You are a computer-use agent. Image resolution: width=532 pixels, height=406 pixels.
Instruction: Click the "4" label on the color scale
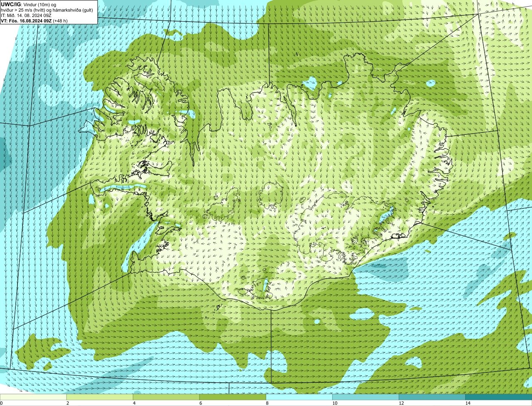(x=134, y=403)
